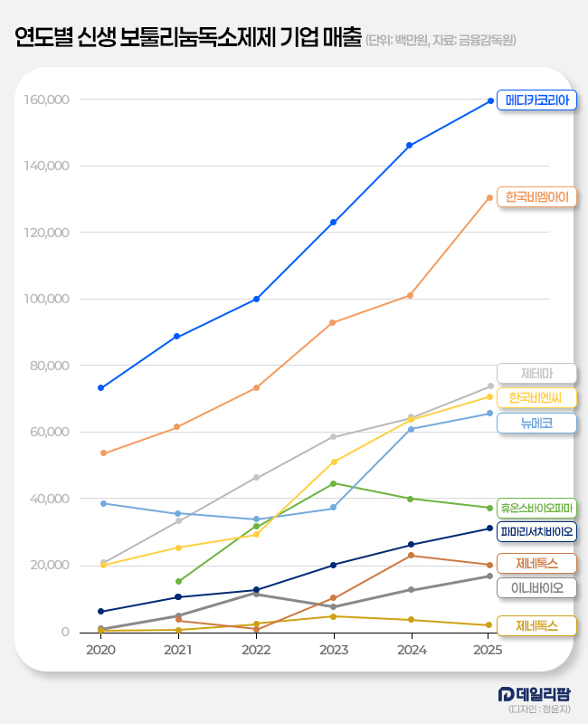Viewport: 588px width, 724px height.
Task: Select the 한국비엔아이 series label
Action: 537,196
